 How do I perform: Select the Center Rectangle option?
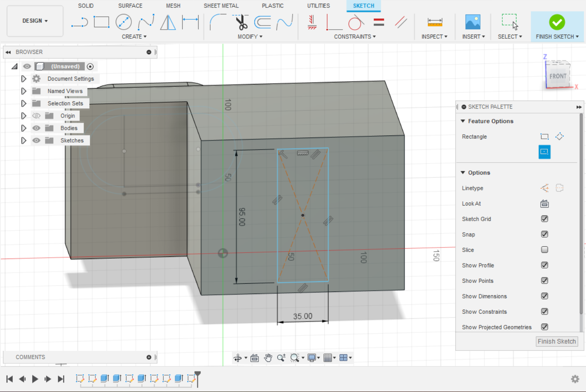point(544,152)
